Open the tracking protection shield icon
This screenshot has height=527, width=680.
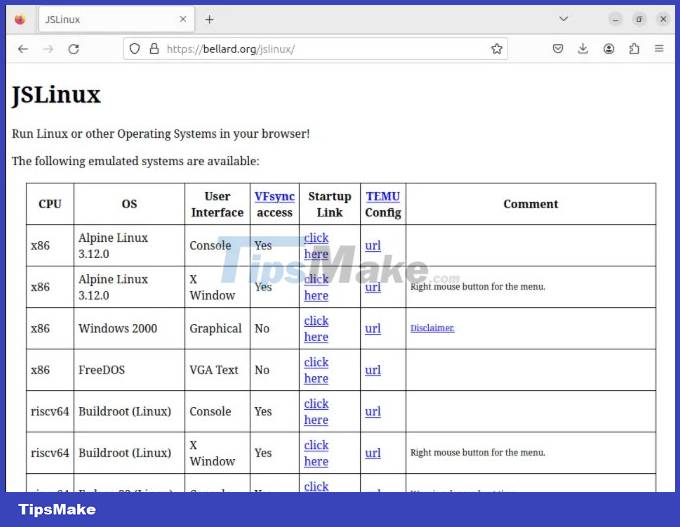coord(134,49)
